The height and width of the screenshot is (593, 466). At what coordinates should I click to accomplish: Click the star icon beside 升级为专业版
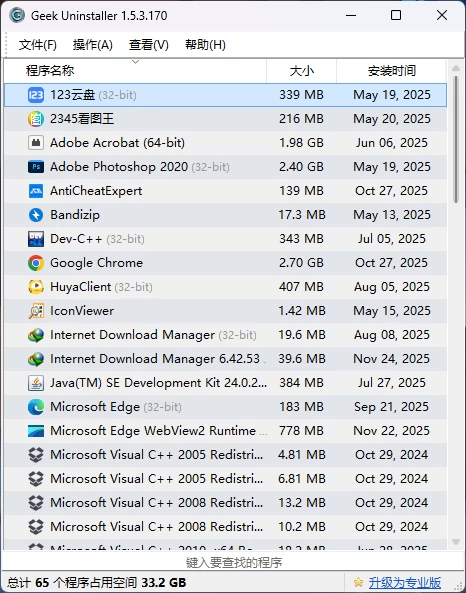[x=358, y=582]
